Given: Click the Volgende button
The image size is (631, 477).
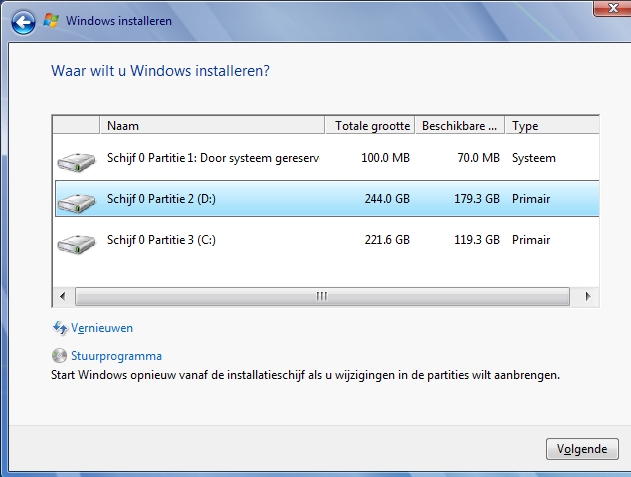Looking at the screenshot, I should (582, 449).
